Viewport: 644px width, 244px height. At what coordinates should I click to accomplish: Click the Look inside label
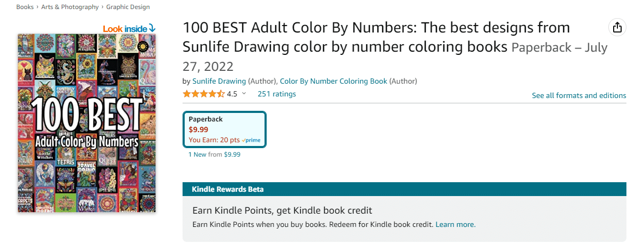click(125, 29)
